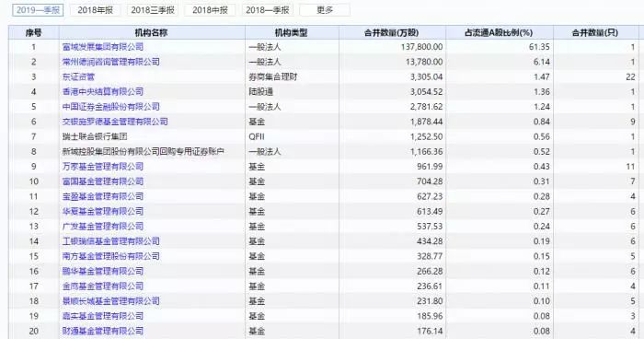Screen dimensions: 644x339
Task: Open 富域发展集团有限公司 link
Action: [103, 47]
